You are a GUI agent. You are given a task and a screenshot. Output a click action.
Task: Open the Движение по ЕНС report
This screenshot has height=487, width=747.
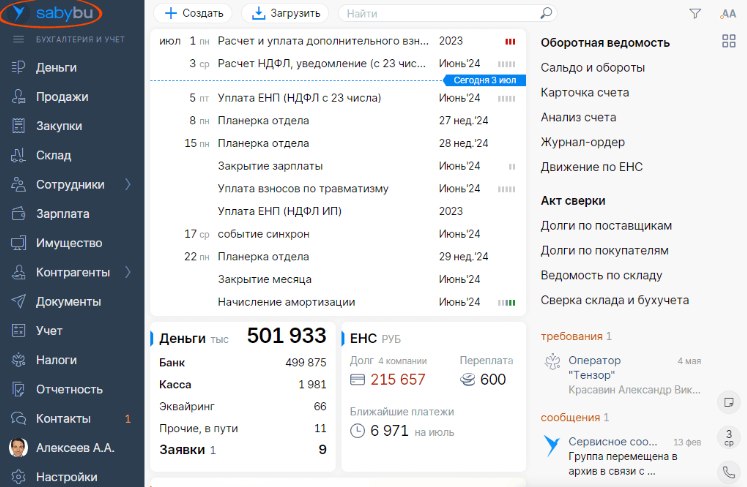click(592, 167)
